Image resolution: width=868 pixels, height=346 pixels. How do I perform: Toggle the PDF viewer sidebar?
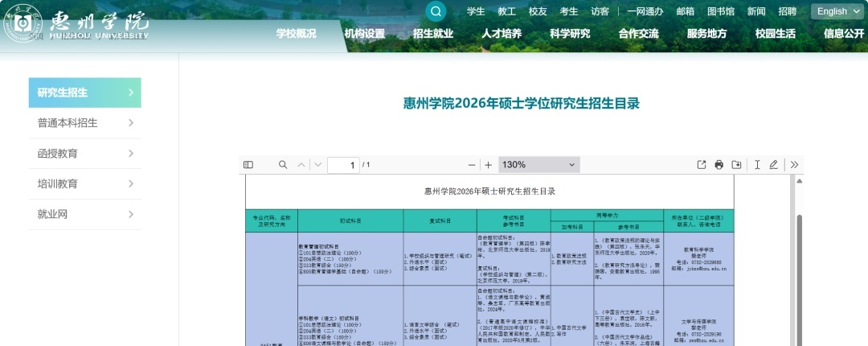[x=248, y=165]
